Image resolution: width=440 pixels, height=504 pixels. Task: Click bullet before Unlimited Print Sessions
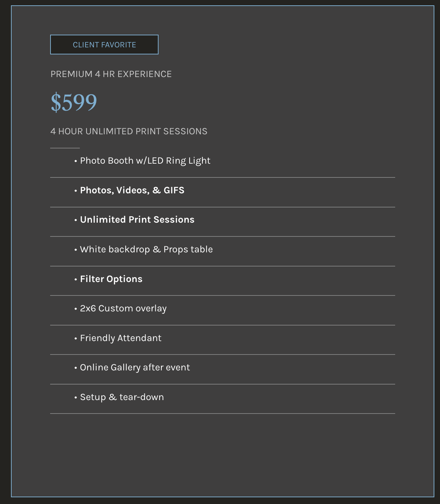pos(76,220)
